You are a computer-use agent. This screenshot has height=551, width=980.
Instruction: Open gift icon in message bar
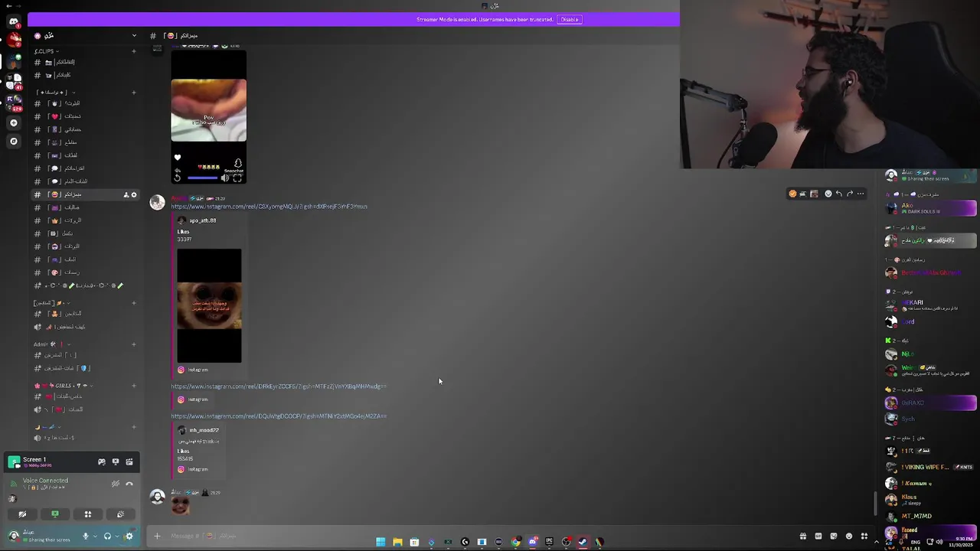pos(803,536)
